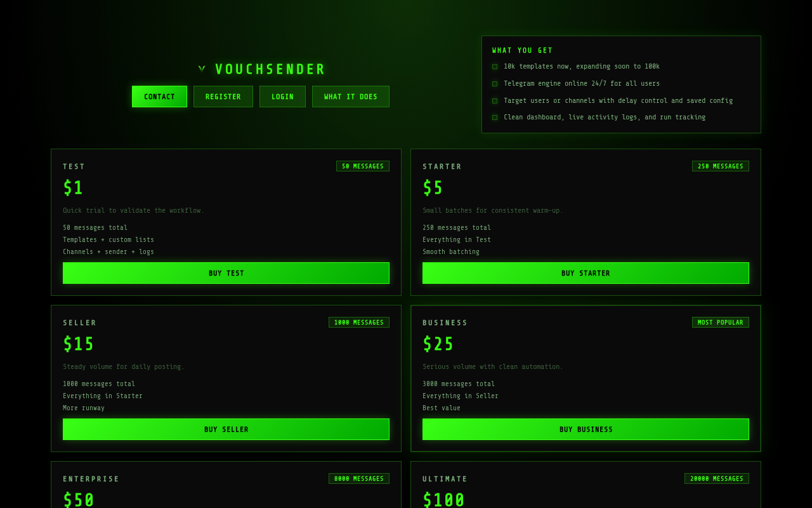
Task: Click the VouchSender logo icon
Action: click(x=202, y=69)
